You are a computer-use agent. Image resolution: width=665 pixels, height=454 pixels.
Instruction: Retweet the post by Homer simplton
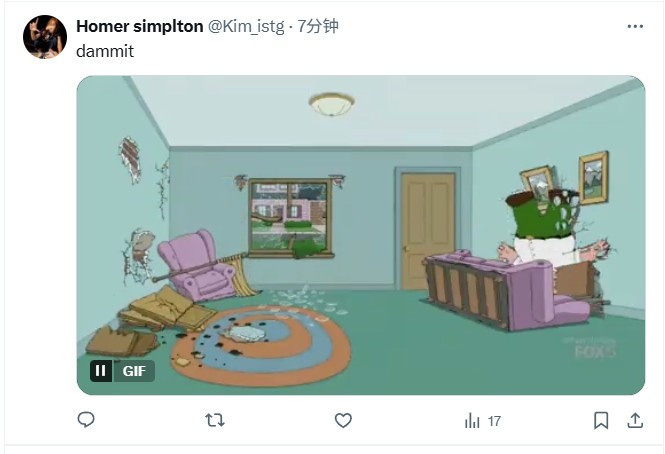coord(214,421)
